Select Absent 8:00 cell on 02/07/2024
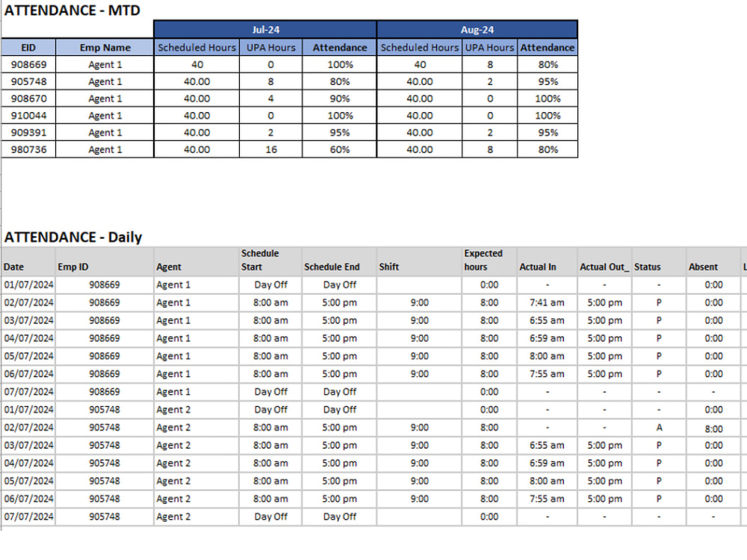The width and height of the screenshot is (747, 560). coord(713,428)
